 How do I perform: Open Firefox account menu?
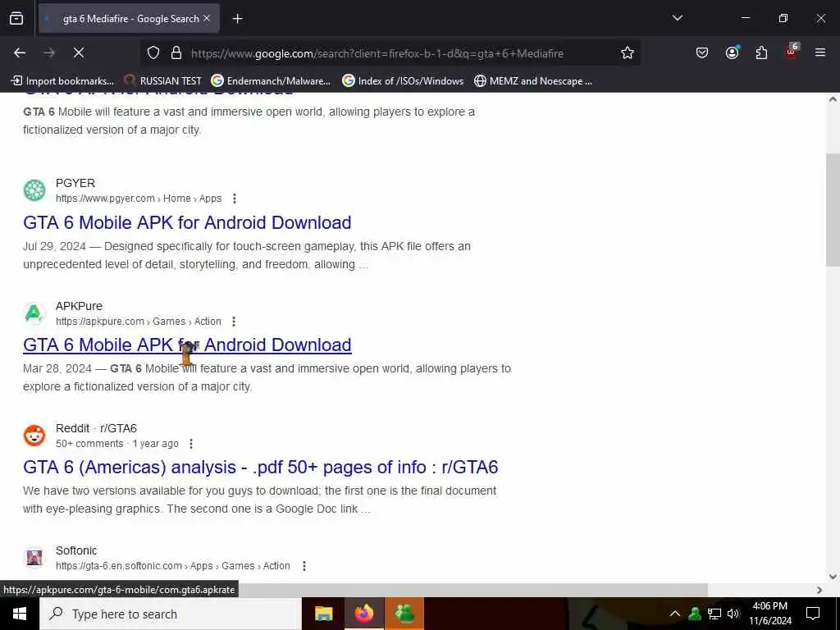(732, 52)
